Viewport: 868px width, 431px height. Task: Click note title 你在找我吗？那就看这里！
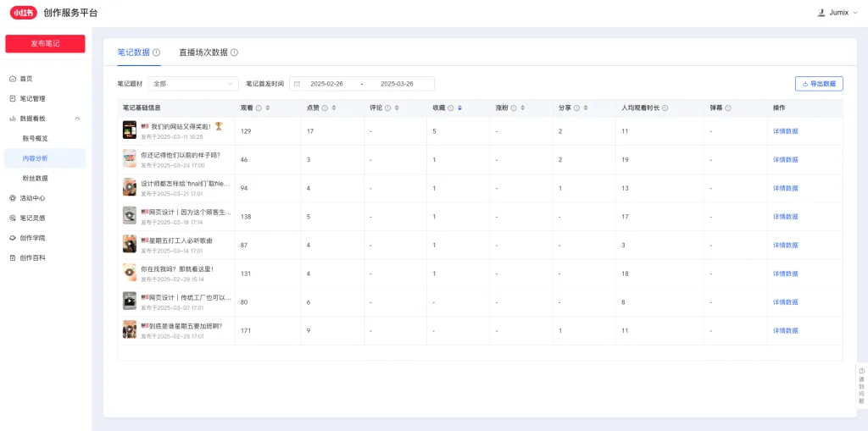pos(177,269)
